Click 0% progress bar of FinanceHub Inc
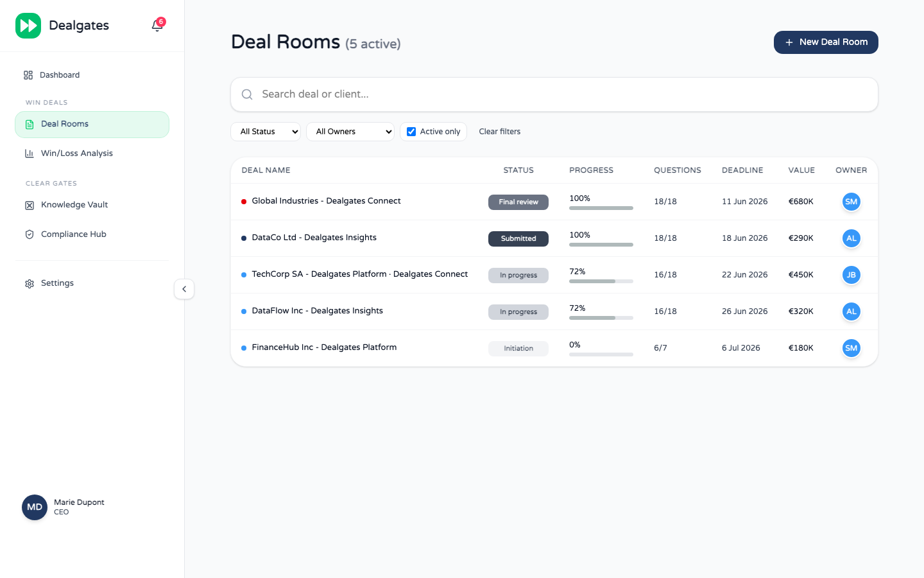This screenshot has width=924, height=578. coord(601,355)
